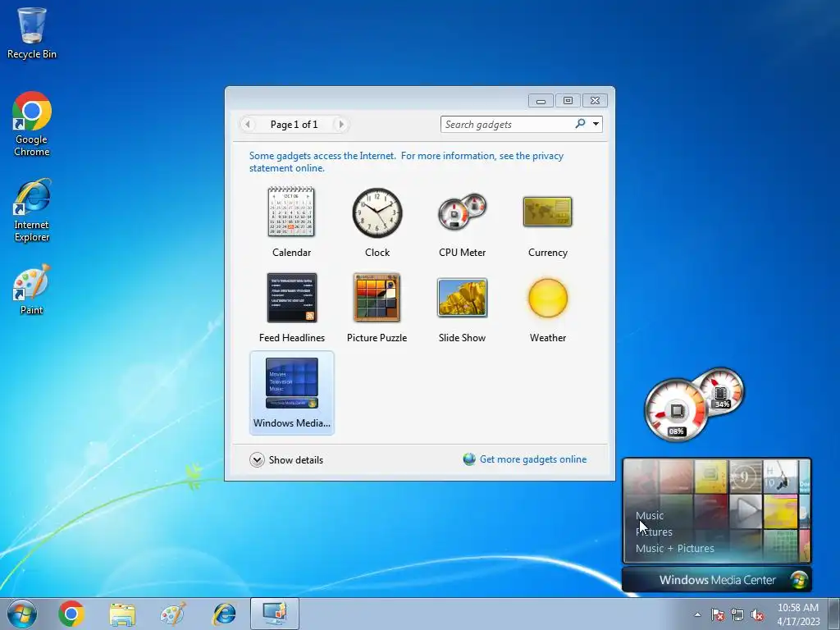Open the search options dropdown arrow

(x=596, y=124)
